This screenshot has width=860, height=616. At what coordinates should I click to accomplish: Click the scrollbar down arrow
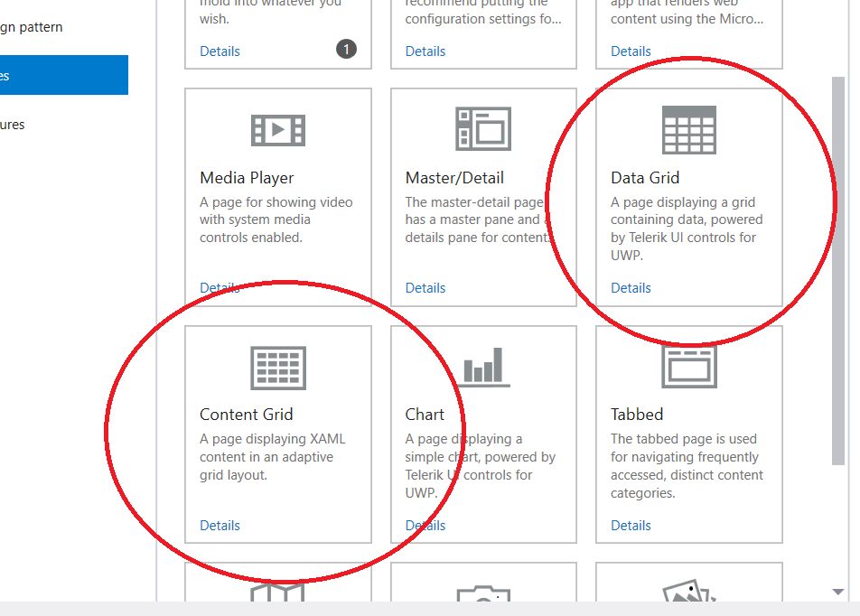point(837,592)
